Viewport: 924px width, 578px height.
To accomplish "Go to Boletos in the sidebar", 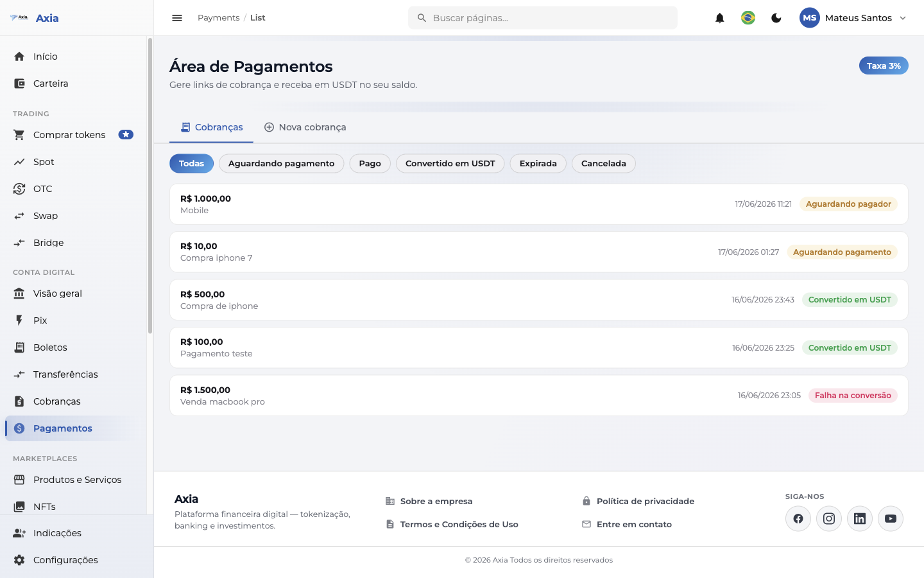I will [x=73, y=347].
